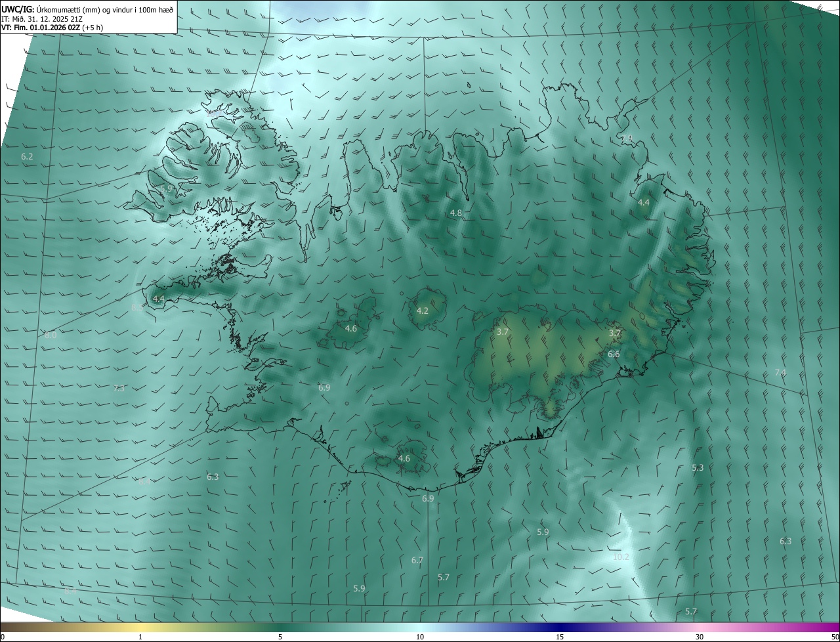Click the 5 tick on color scale
Screen dimensions: 840x642
(x=280, y=637)
